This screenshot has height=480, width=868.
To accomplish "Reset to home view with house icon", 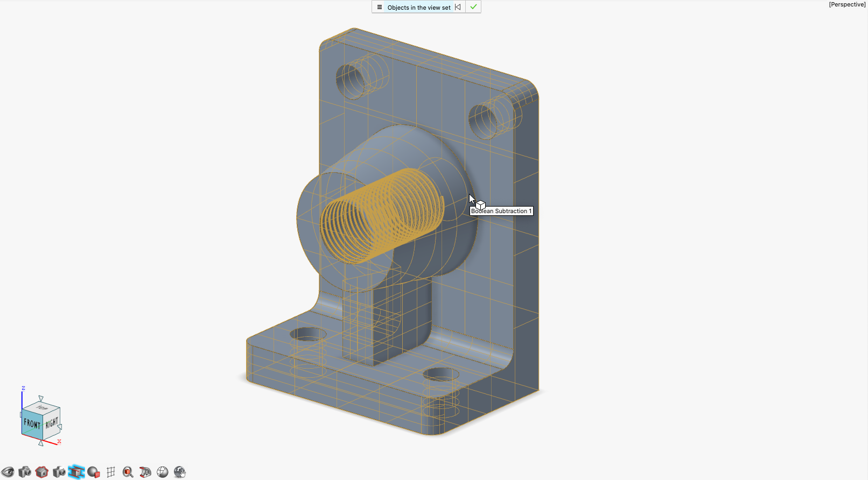I will pyautogui.click(x=42, y=472).
